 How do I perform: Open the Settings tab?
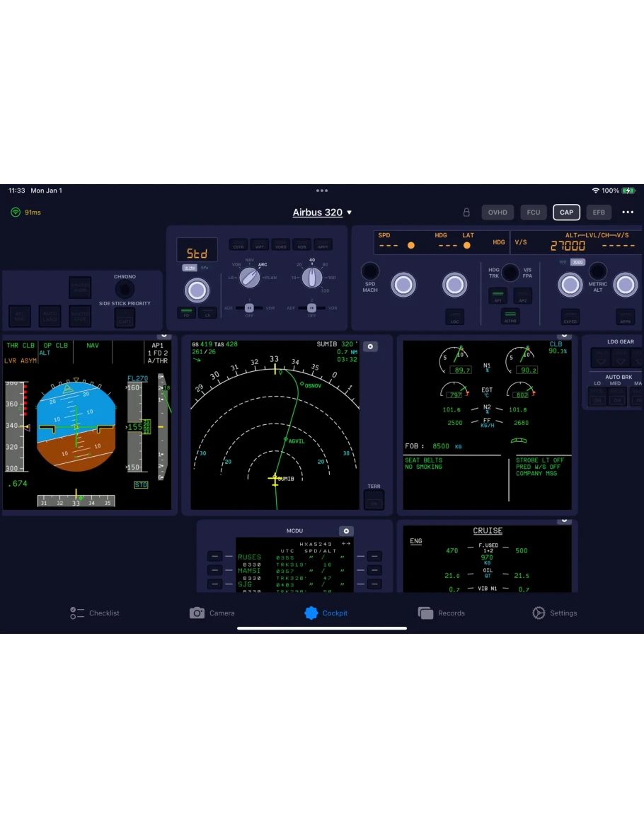coord(554,613)
